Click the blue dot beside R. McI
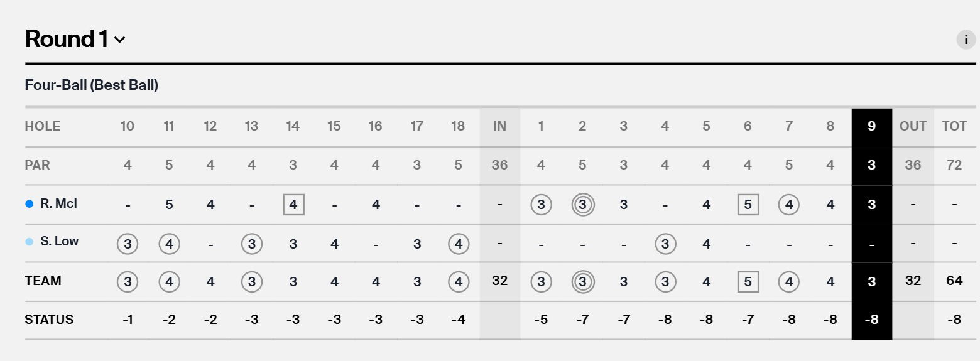The width and height of the screenshot is (980, 361). pos(29,204)
